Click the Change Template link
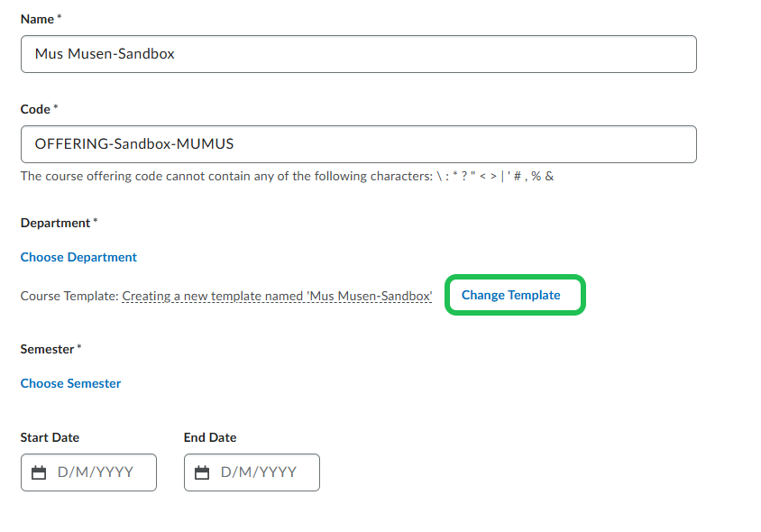The image size is (761, 532). click(510, 295)
